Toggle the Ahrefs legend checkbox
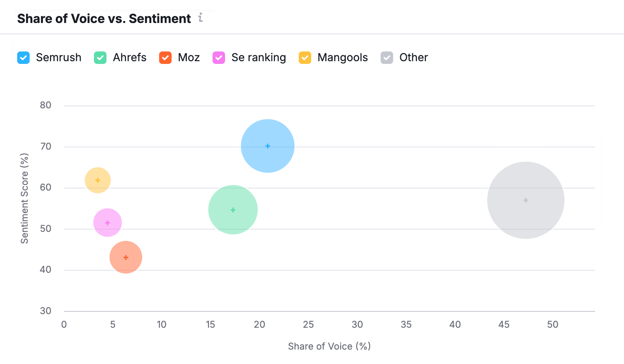The image size is (624, 364). pos(100,57)
